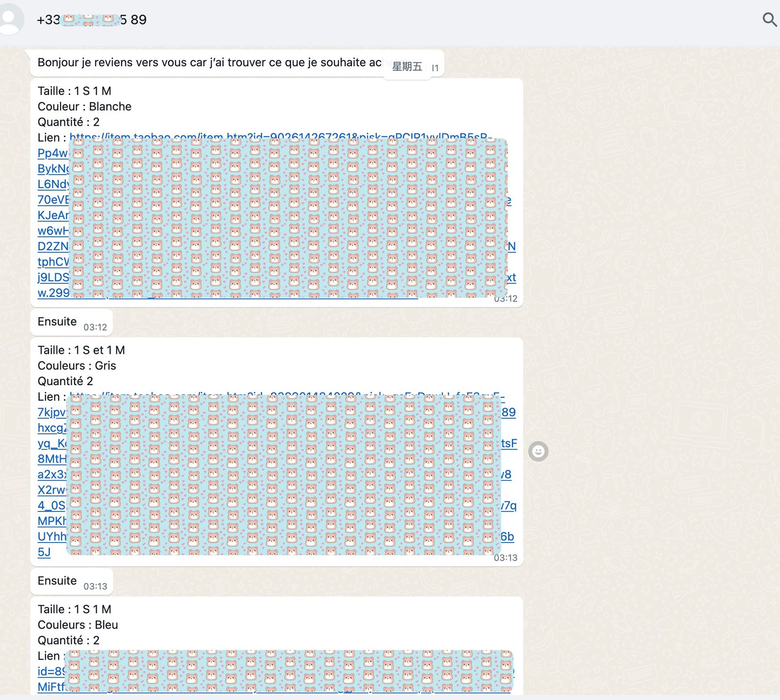Click the Couleurs : Bleu message text
The image size is (780, 700).
click(x=78, y=625)
